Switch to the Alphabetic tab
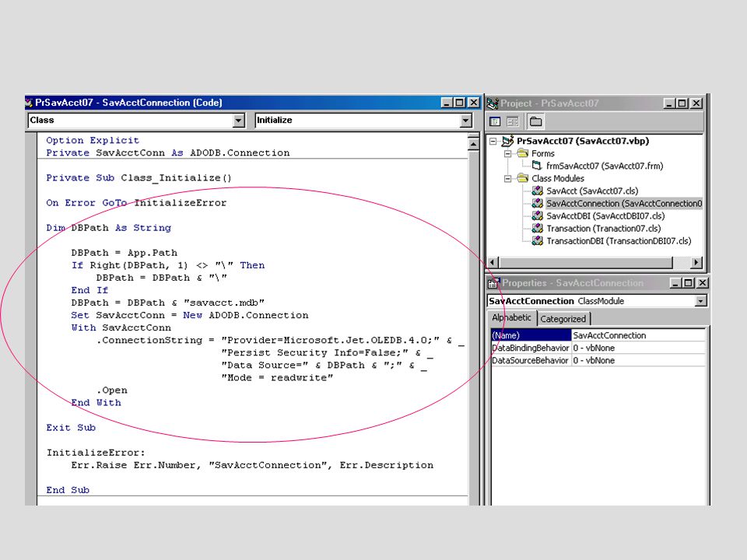This screenshot has width=747, height=560. [512, 317]
